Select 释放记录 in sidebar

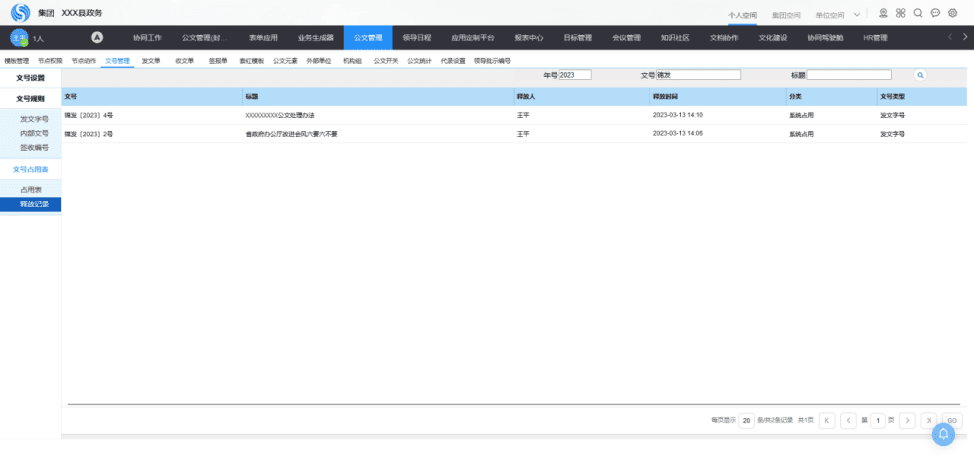(x=30, y=204)
